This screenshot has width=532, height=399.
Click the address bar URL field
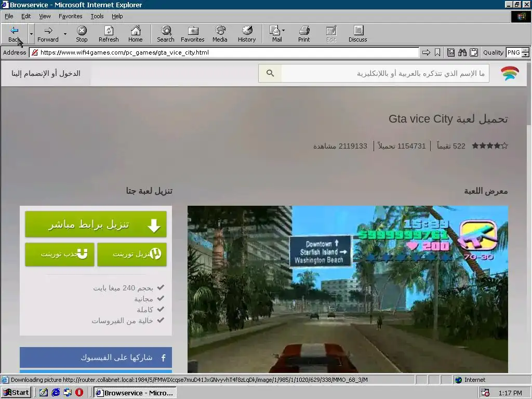tap(224, 52)
